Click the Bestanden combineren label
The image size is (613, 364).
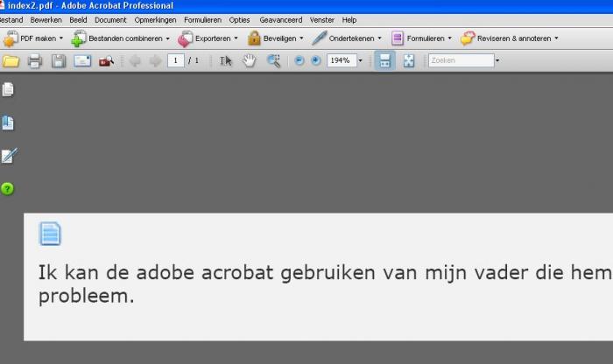tap(125, 38)
